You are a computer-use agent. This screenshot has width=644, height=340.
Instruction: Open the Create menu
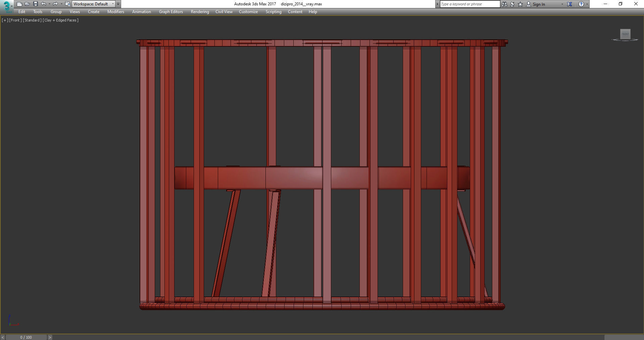tap(94, 12)
